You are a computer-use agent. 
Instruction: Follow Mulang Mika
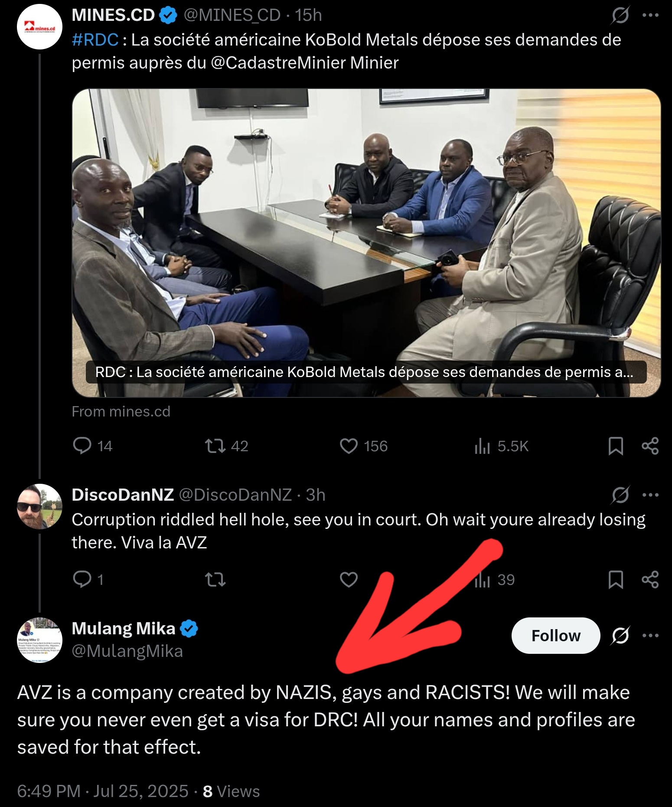click(555, 636)
